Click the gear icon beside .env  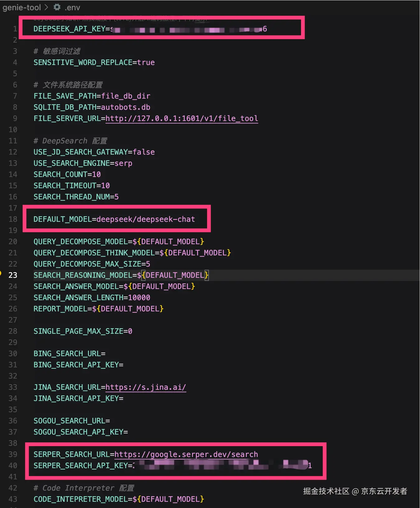(x=57, y=7)
